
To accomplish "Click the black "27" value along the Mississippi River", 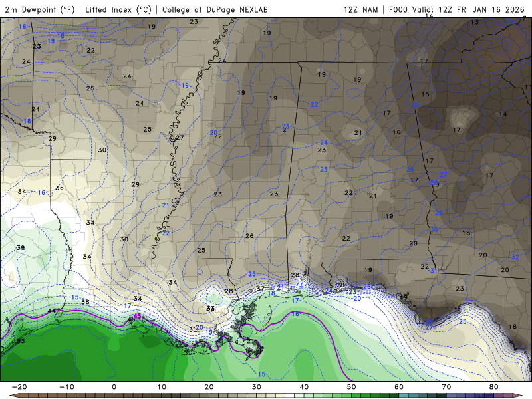I will point(180,138).
